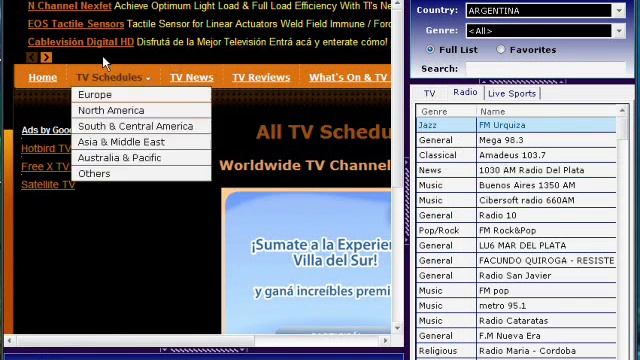This screenshot has height=360, width=640.
Task: Select the Radio San Javier station
Action: 516,276
